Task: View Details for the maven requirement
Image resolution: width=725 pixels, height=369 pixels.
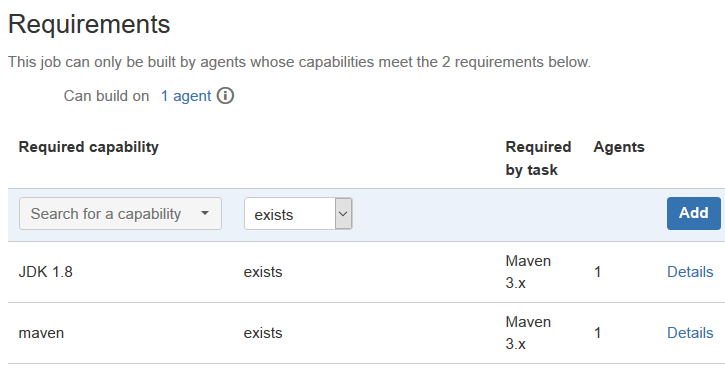Action: point(690,333)
